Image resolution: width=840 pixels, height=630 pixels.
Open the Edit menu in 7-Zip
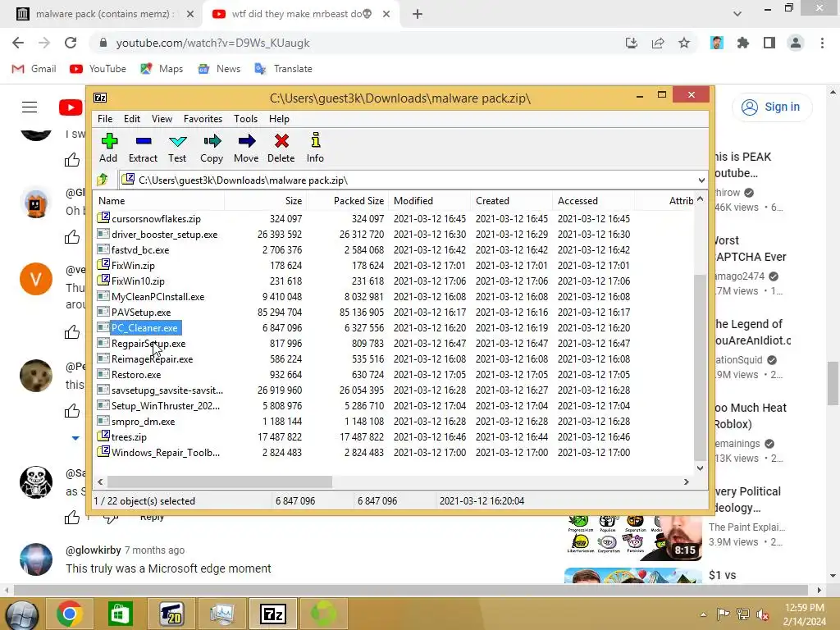(x=132, y=119)
